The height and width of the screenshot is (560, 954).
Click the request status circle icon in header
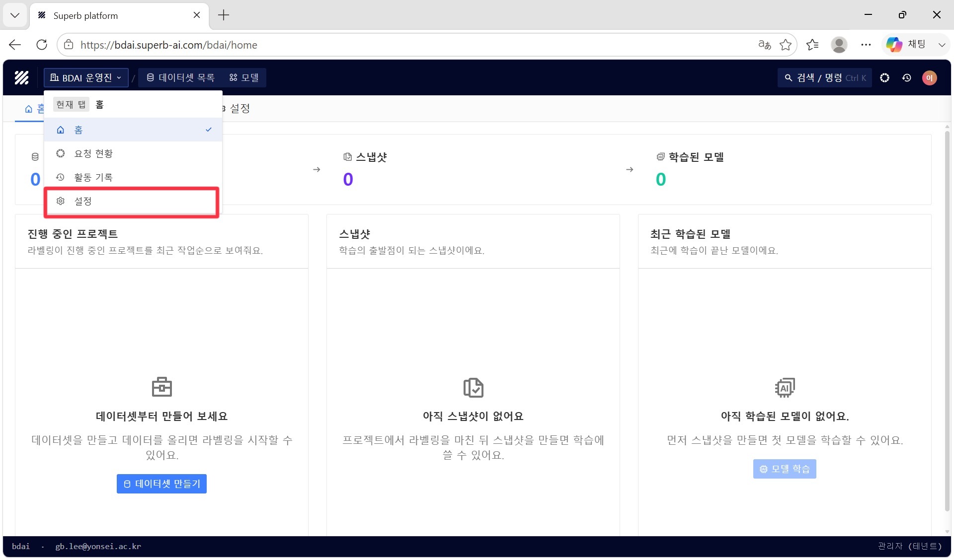coord(884,77)
